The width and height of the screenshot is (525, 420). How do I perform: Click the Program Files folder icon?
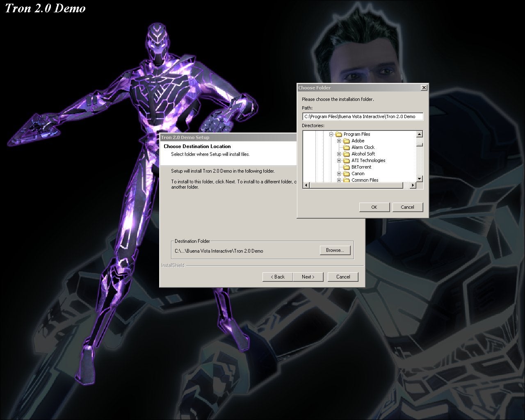pyautogui.click(x=338, y=134)
